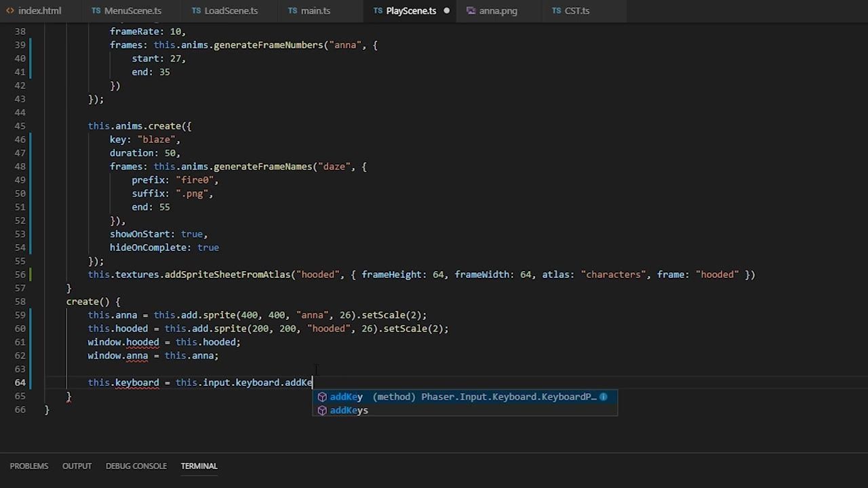This screenshot has width=868, height=488.
Task: Switch to DEBUG CONSOLE panel
Action: 136,466
